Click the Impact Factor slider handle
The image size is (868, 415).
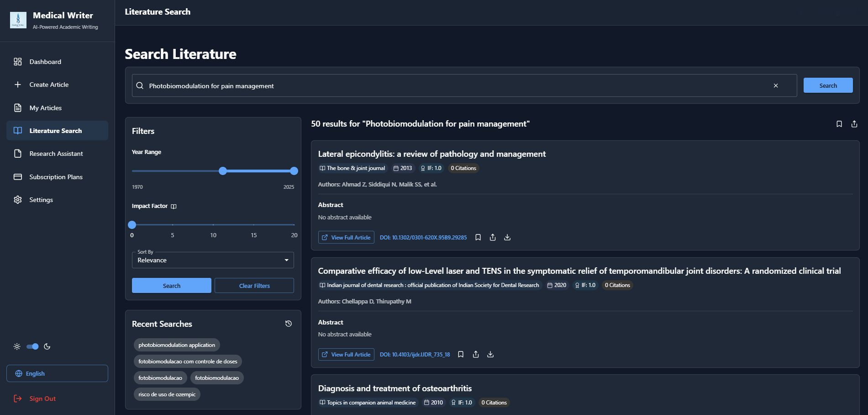(132, 225)
